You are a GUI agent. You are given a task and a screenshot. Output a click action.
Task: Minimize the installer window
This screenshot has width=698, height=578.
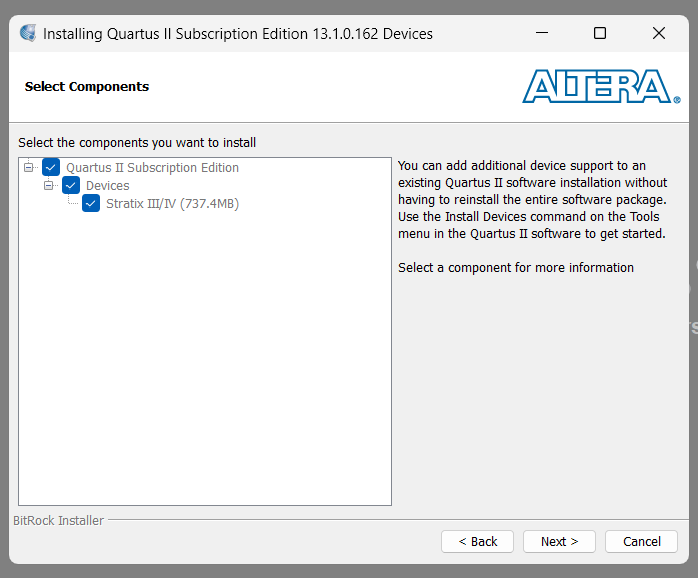[x=542, y=33]
